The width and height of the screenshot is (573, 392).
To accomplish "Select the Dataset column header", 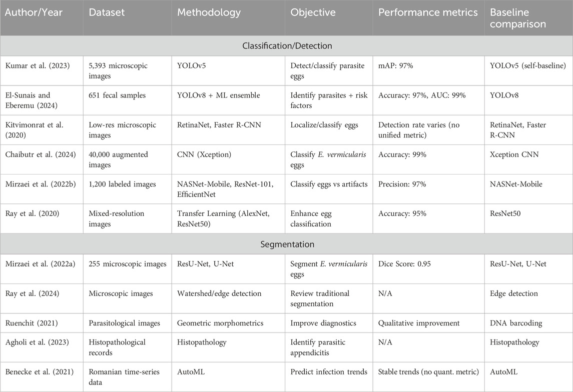I will coord(106,12).
